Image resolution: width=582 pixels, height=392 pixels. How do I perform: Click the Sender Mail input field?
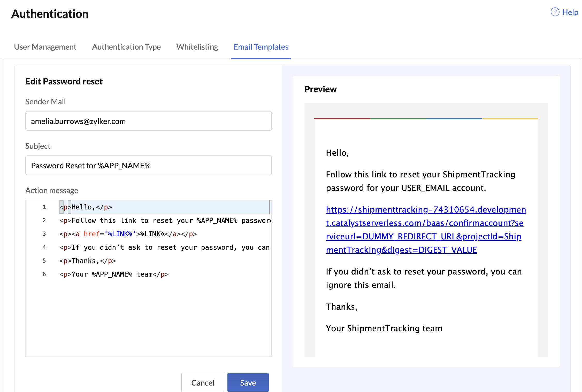(x=148, y=121)
